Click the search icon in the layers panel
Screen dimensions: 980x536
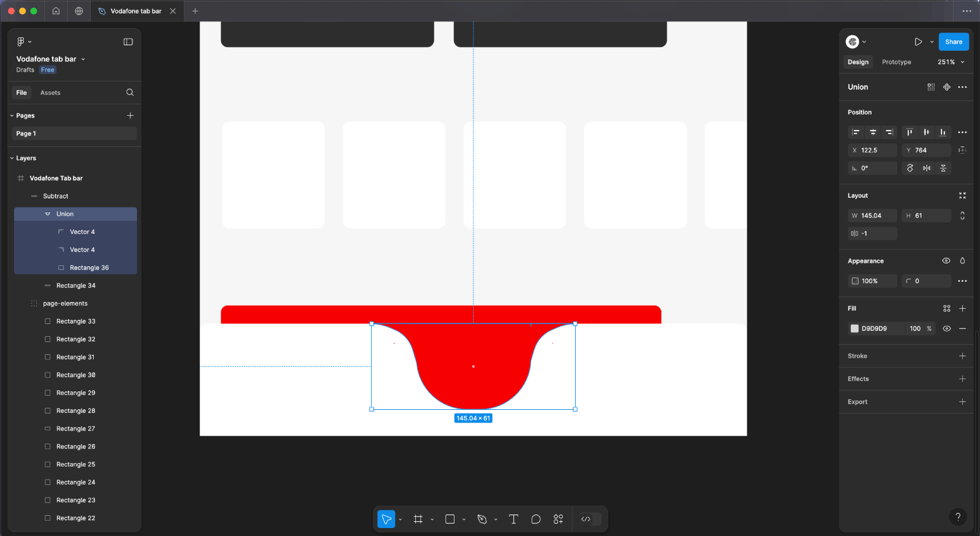tap(130, 92)
